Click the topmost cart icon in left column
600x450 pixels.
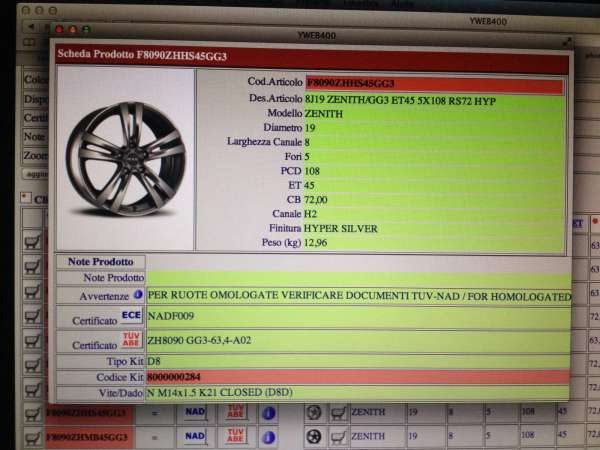click(33, 242)
